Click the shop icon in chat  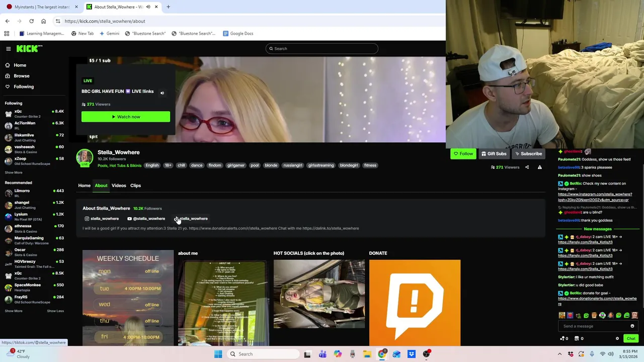[579, 338]
